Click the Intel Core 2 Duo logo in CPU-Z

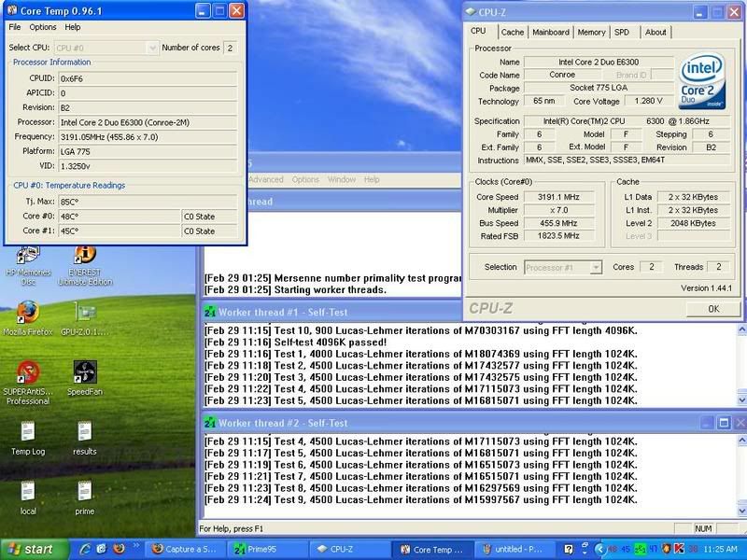[702, 81]
